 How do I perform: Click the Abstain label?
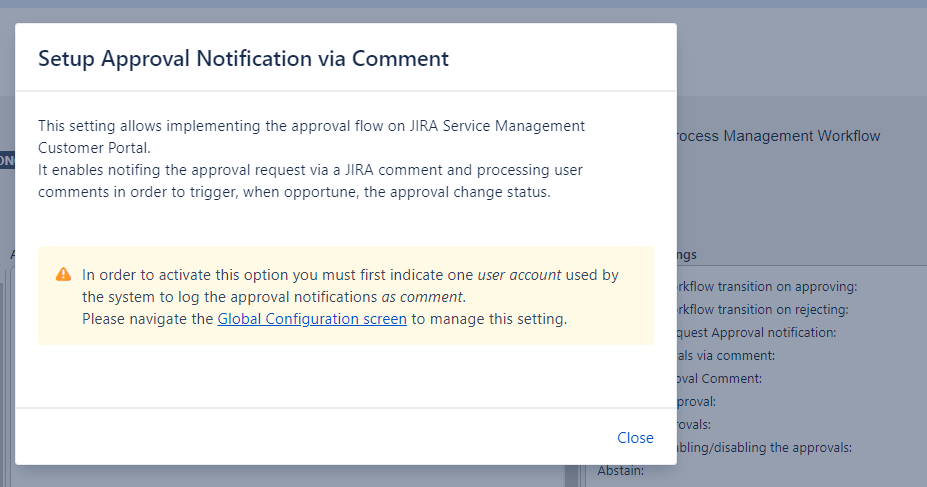[621, 471]
